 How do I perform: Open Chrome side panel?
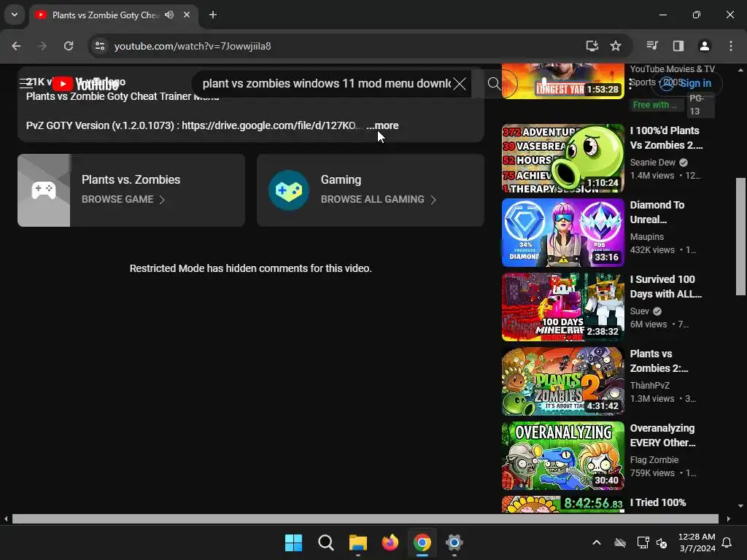click(x=678, y=46)
